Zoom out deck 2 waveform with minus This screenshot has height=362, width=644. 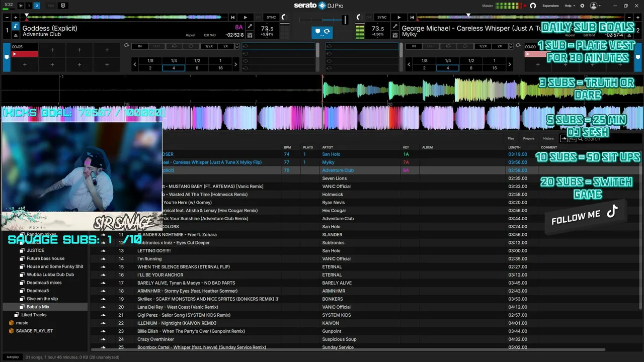(628, 18)
